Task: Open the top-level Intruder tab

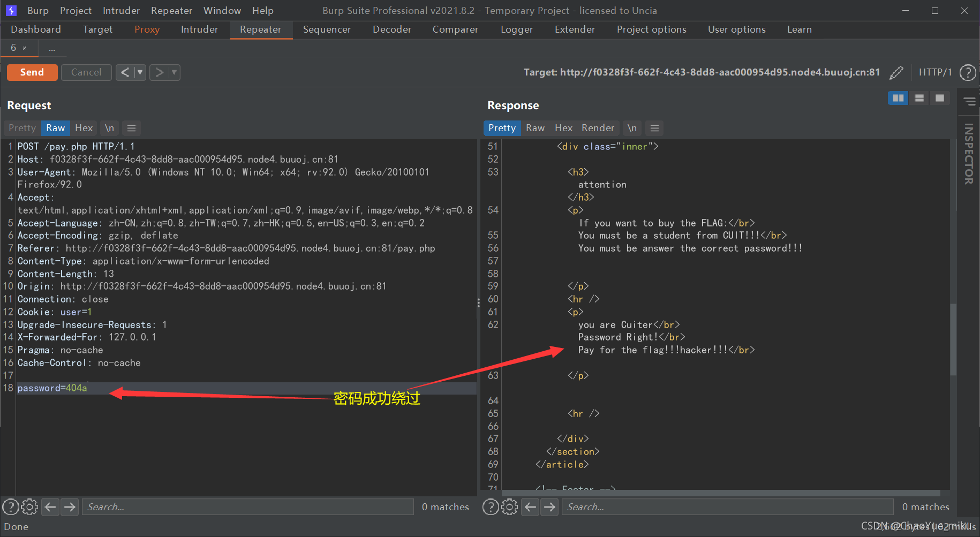Action: tap(199, 29)
